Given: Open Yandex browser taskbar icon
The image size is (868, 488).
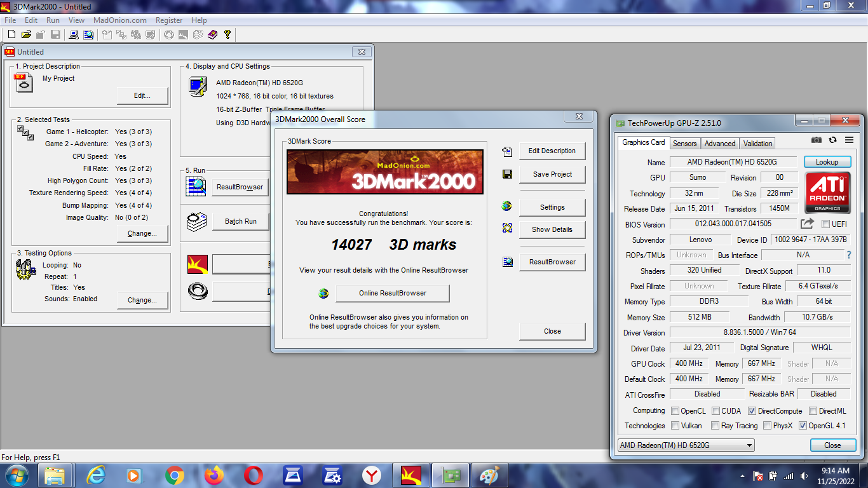Looking at the screenshot, I should [372, 475].
